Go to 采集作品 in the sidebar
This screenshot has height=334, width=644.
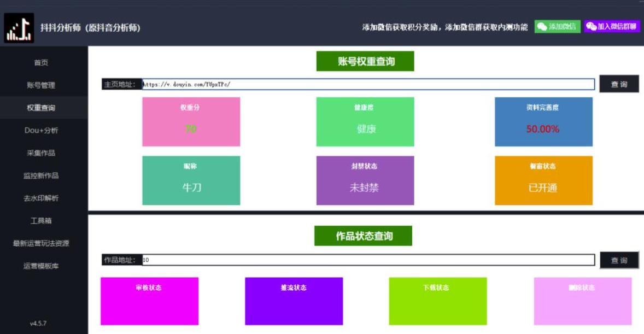(x=41, y=153)
